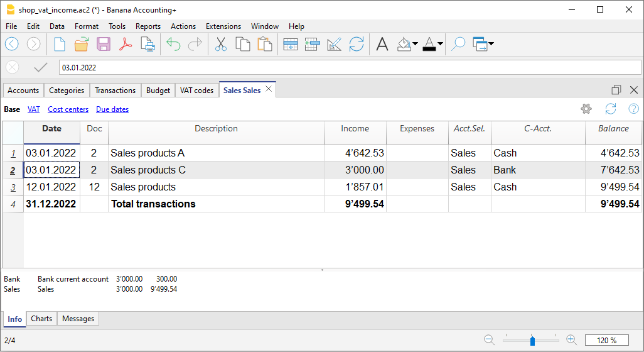Export to PDF with the red PDF icon
The image size is (644, 352).
126,44
